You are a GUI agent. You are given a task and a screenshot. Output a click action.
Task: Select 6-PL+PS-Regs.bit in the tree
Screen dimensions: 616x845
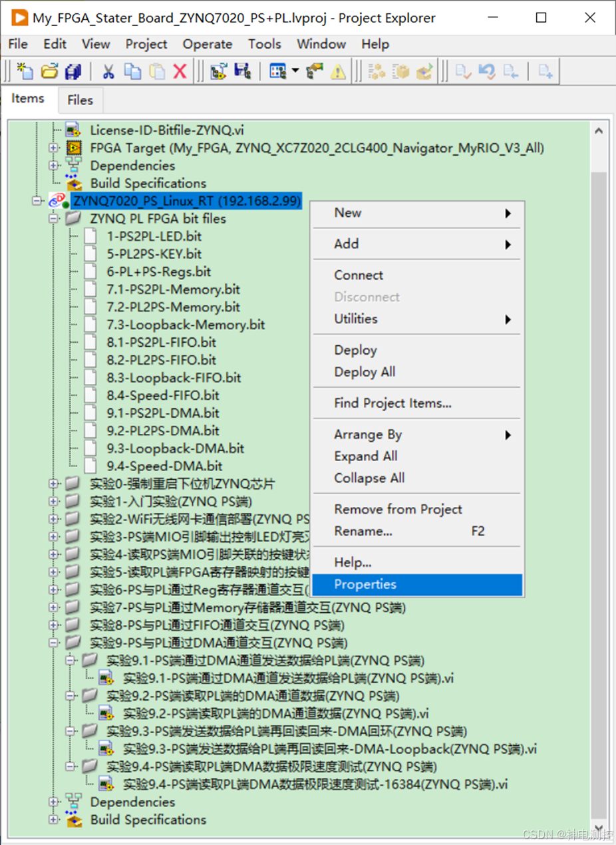click(158, 271)
